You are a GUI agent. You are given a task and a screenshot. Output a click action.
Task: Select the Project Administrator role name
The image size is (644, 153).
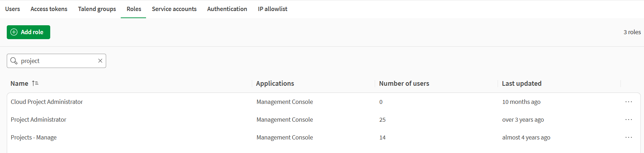(38, 120)
